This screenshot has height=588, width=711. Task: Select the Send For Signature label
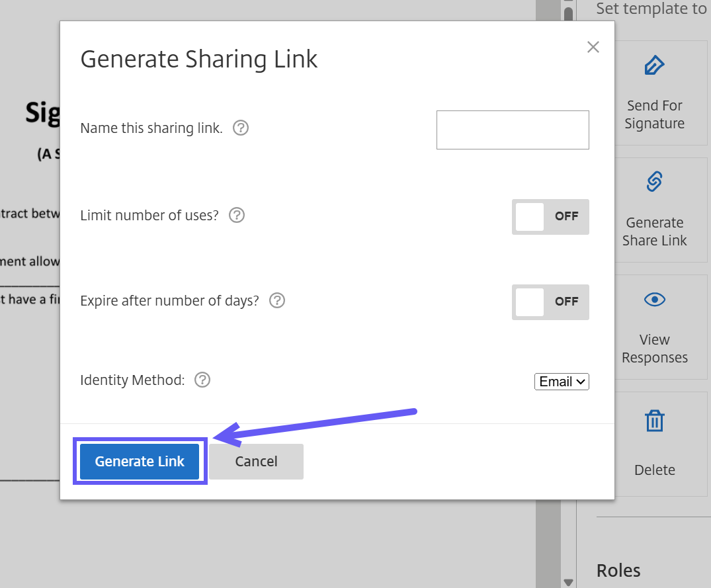[x=654, y=114]
